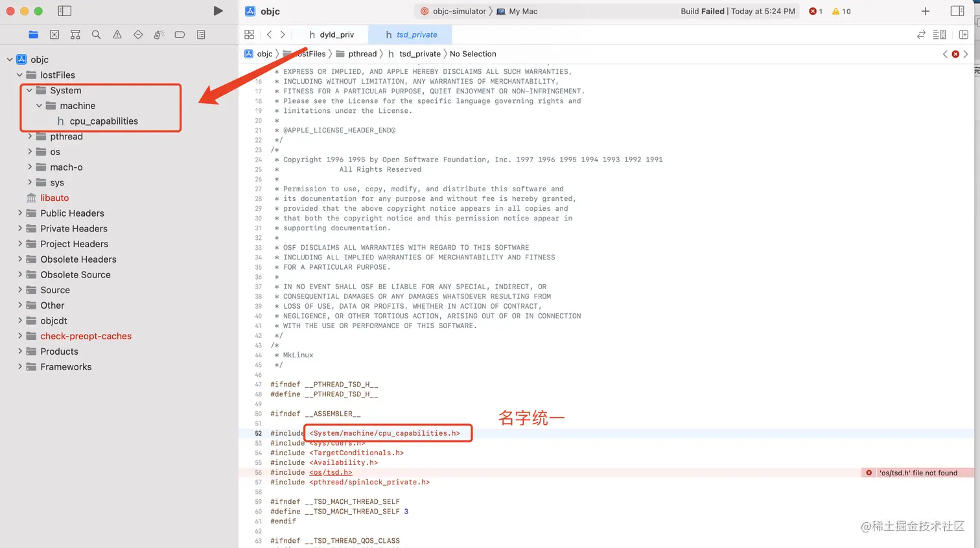The height and width of the screenshot is (548, 980).
Task: Expand the Obsolete Source group
Action: pyautogui.click(x=19, y=274)
